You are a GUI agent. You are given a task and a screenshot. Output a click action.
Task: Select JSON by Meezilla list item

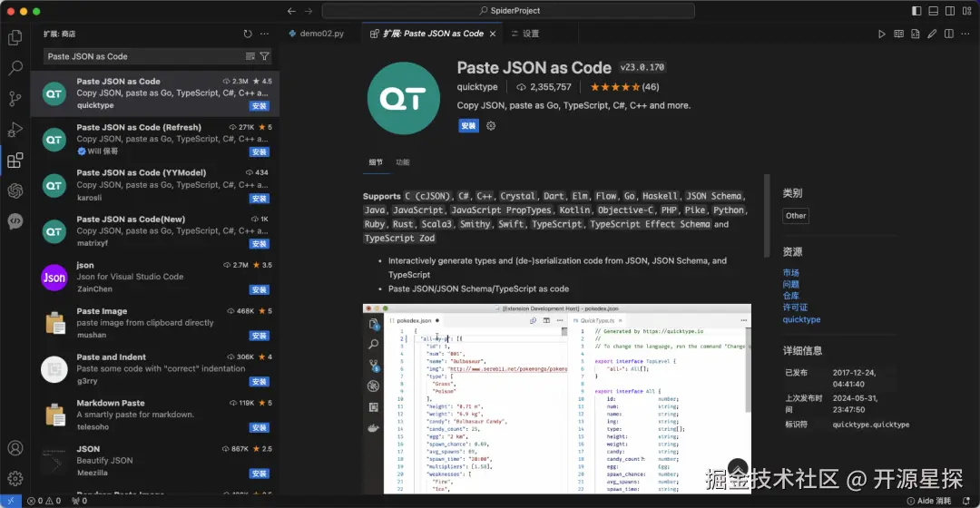point(155,461)
